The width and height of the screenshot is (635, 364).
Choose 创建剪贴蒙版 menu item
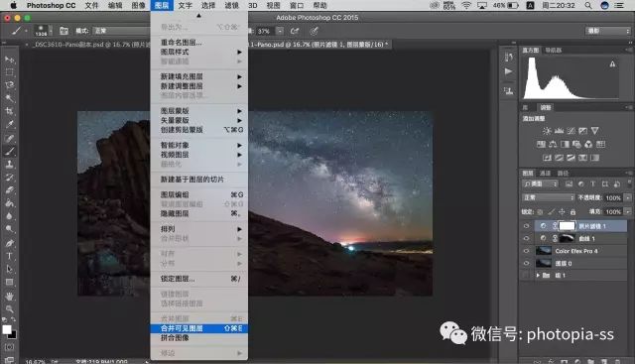[198, 130]
